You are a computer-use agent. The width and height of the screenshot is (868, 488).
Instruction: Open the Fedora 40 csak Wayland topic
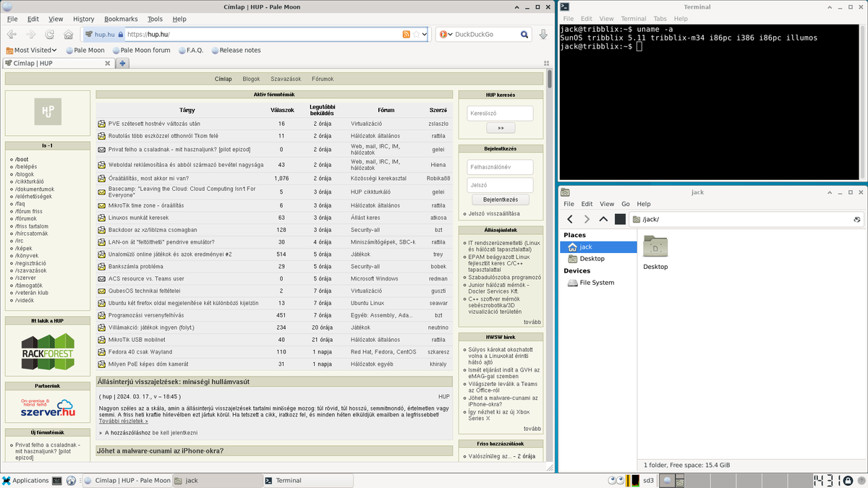[140, 352]
